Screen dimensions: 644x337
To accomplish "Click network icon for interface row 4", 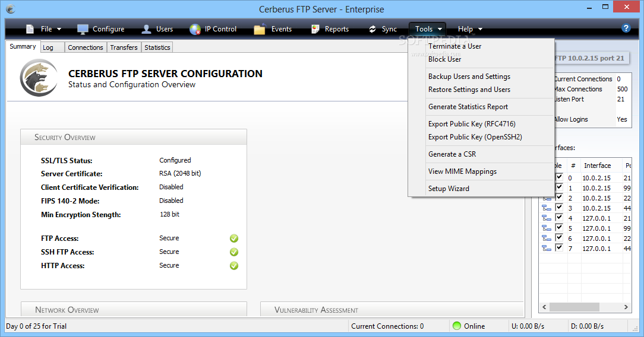I will pos(547,218).
